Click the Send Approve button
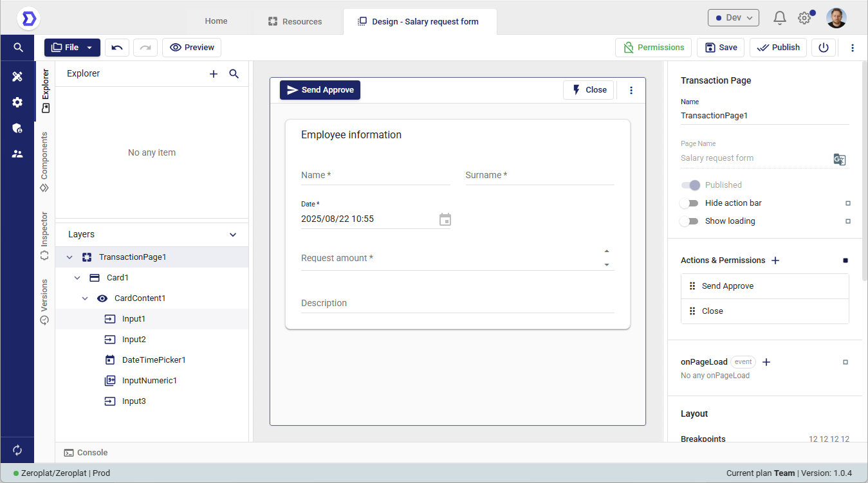This screenshot has width=868, height=483. click(320, 90)
